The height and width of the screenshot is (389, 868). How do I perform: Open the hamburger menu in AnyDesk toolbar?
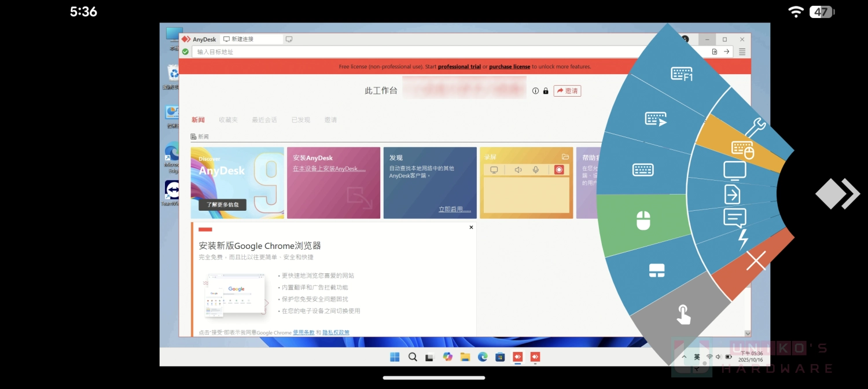(742, 51)
